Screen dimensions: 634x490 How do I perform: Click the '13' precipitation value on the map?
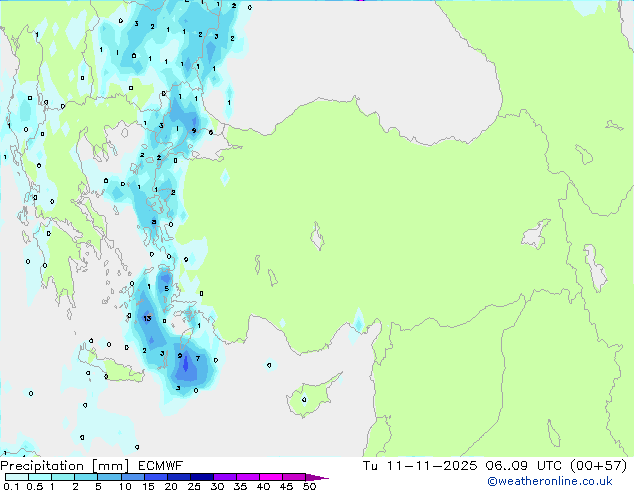(x=147, y=319)
